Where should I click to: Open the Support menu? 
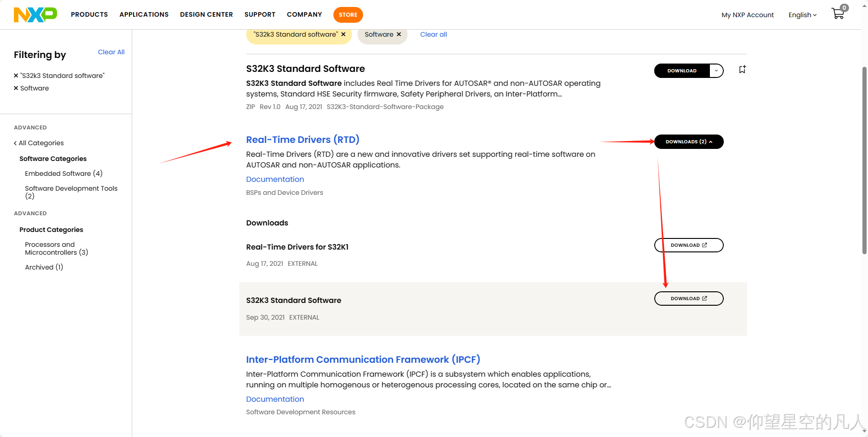click(260, 14)
